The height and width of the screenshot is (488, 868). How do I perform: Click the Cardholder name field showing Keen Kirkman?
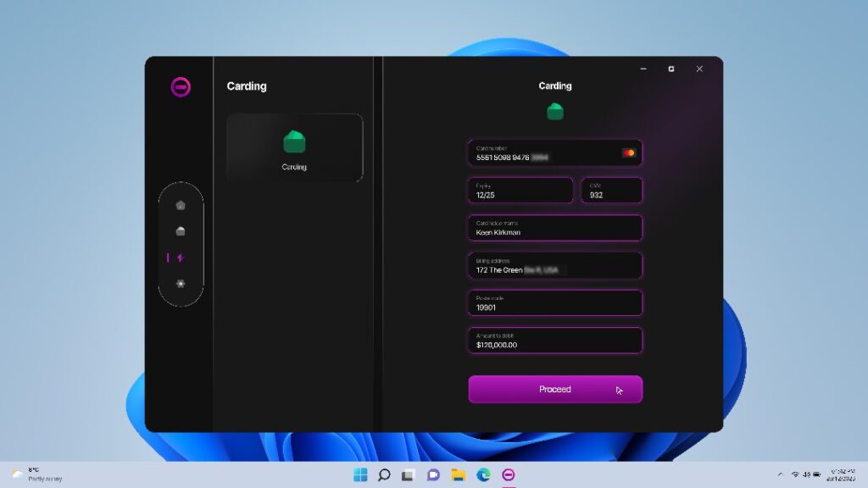pyautogui.click(x=555, y=227)
